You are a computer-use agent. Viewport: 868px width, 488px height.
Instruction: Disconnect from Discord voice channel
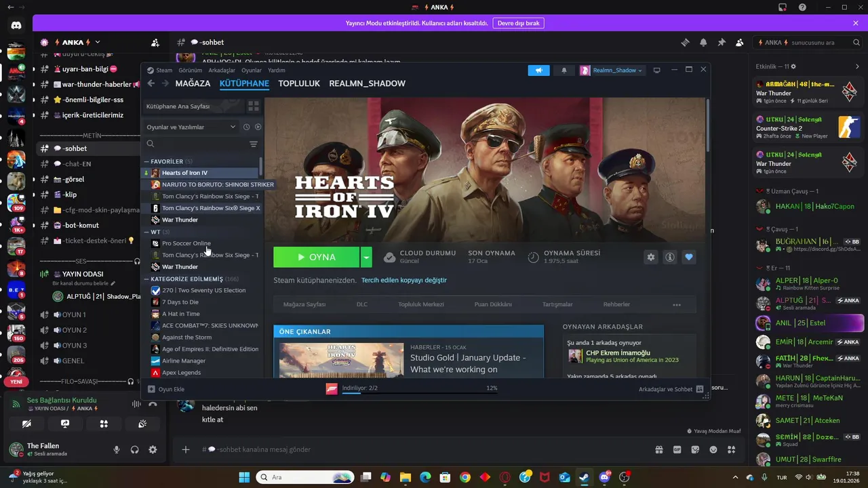point(153,404)
